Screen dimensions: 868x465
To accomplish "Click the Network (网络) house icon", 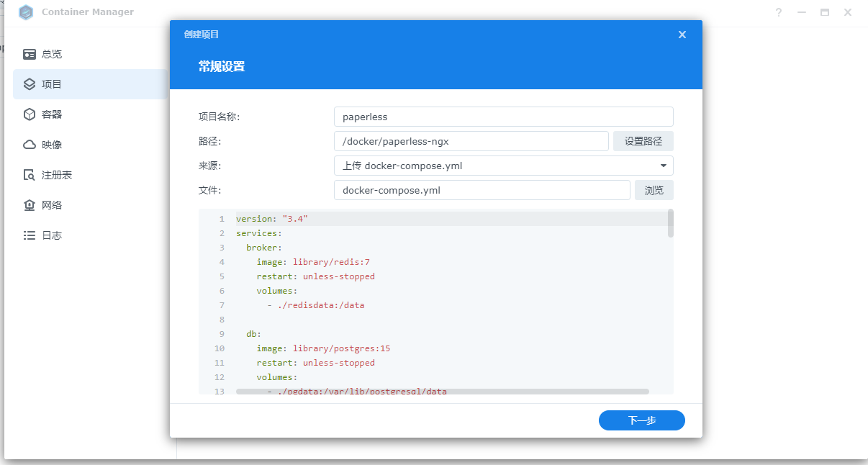I will click(30, 205).
